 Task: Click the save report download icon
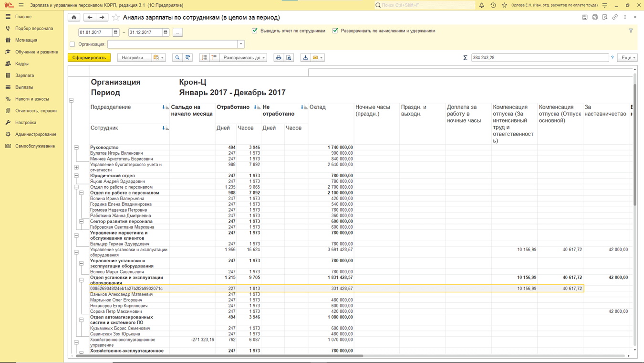tap(305, 58)
